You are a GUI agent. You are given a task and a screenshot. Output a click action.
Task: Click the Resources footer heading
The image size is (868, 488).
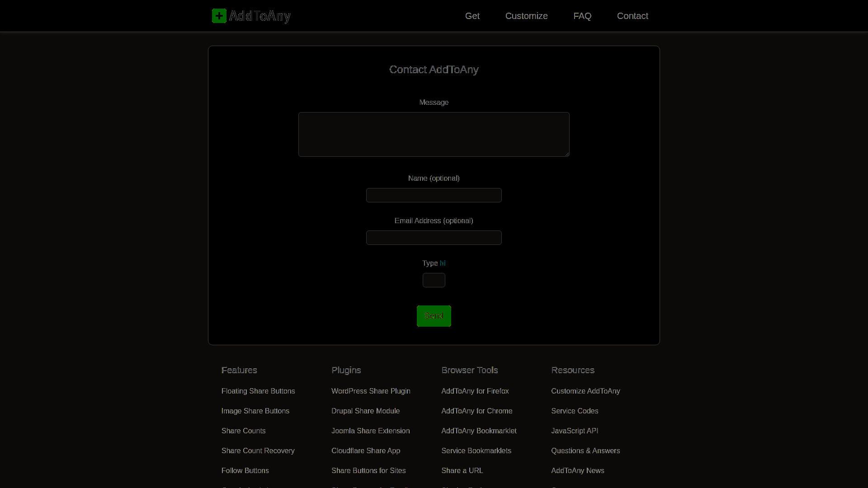[573, 370]
